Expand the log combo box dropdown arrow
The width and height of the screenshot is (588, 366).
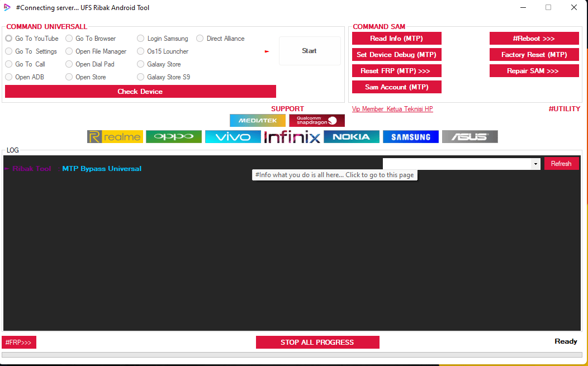[x=535, y=164]
